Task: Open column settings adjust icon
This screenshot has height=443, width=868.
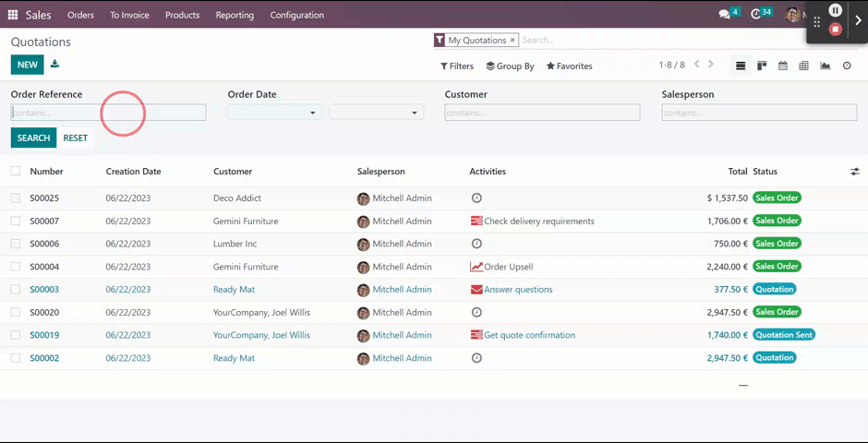Action: point(854,172)
